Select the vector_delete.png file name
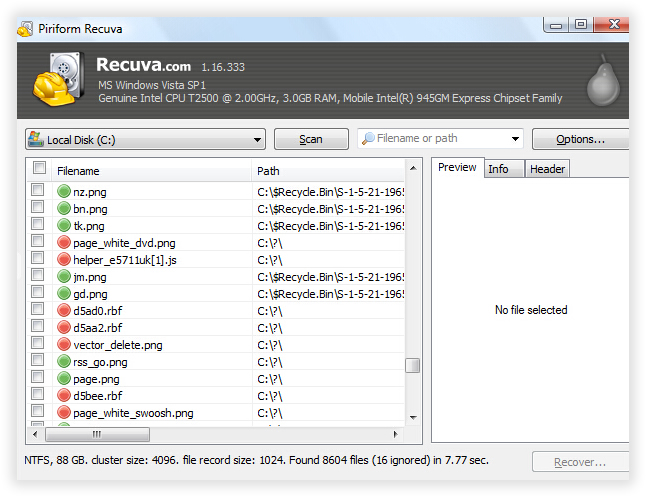The image size is (646, 497). coord(118,345)
